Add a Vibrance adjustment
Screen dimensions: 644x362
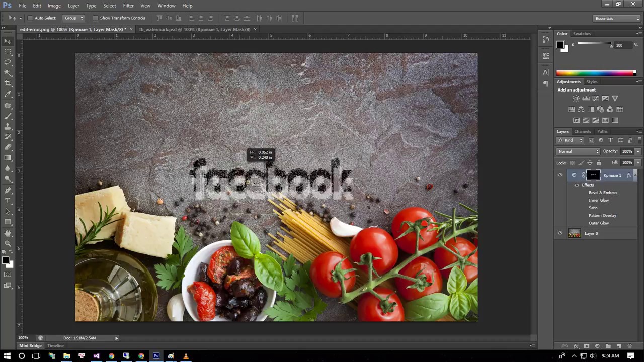[615, 99]
